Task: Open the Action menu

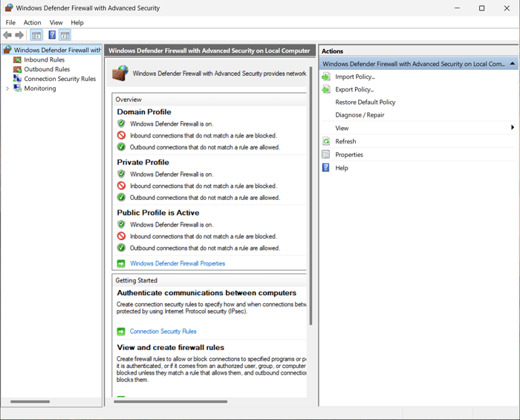Action: coord(32,22)
